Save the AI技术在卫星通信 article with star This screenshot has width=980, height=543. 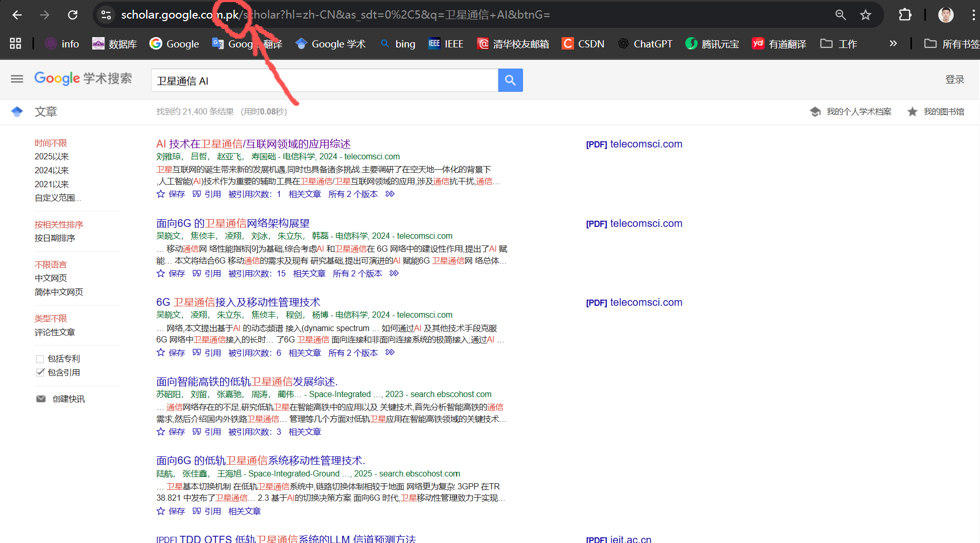(171, 194)
